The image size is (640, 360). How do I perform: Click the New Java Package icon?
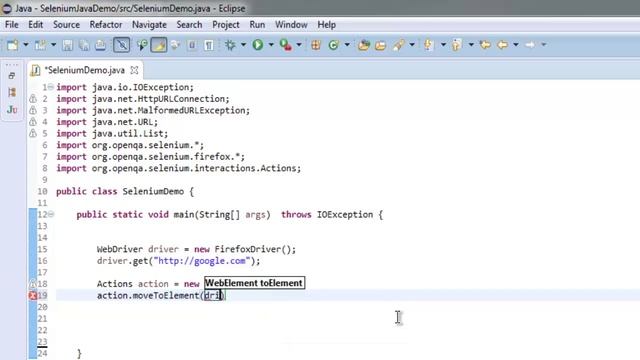click(x=316, y=45)
